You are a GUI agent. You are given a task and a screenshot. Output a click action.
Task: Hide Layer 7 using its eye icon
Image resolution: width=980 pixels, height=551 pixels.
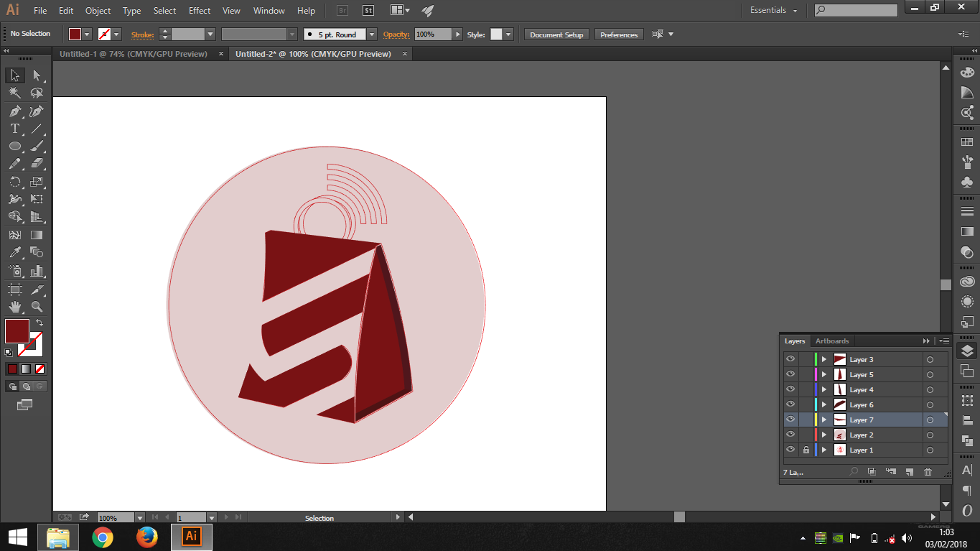[x=790, y=420]
